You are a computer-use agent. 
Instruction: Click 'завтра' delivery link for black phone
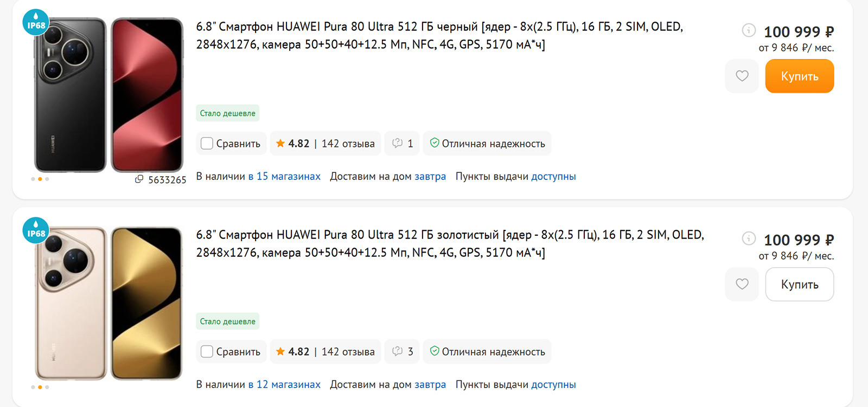point(430,177)
